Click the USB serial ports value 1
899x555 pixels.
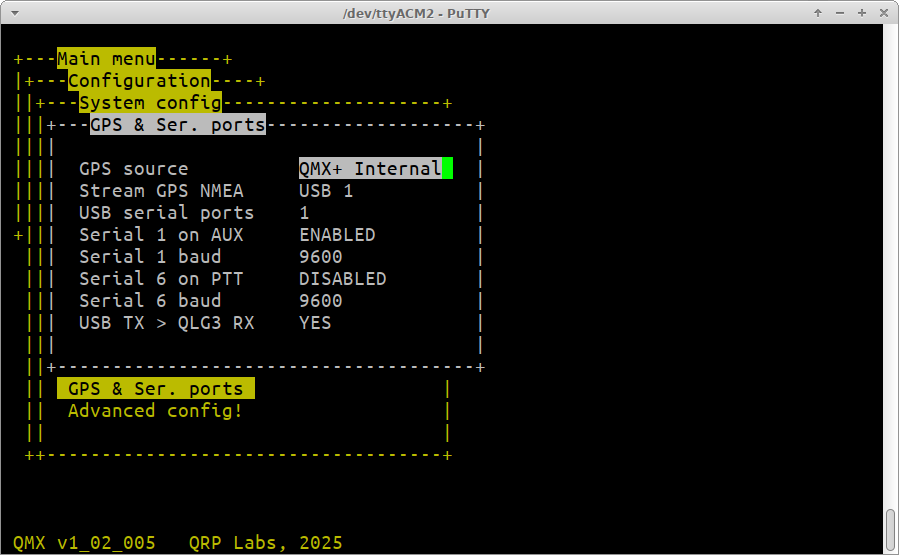304,213
